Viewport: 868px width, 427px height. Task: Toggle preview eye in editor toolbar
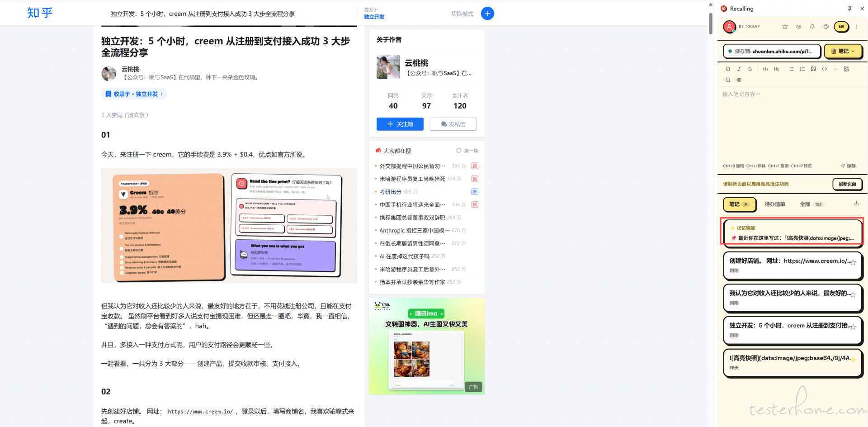[x=739, y=80]
